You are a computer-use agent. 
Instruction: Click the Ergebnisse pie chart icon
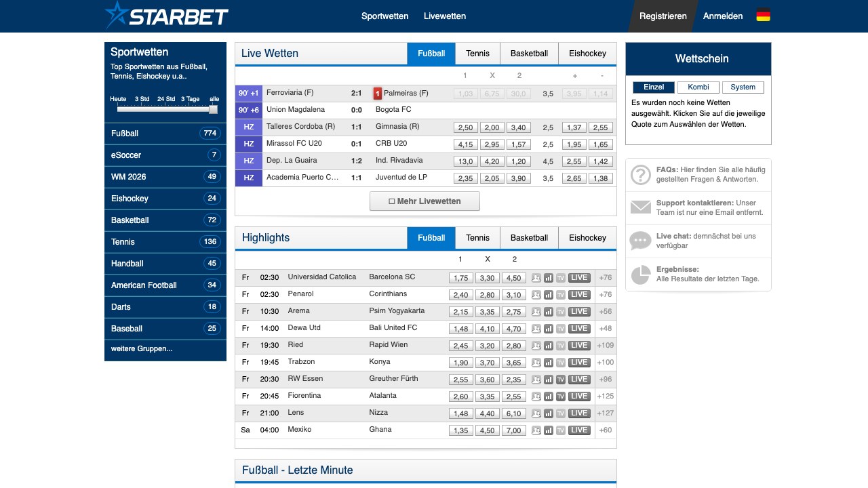click(641, 274)
